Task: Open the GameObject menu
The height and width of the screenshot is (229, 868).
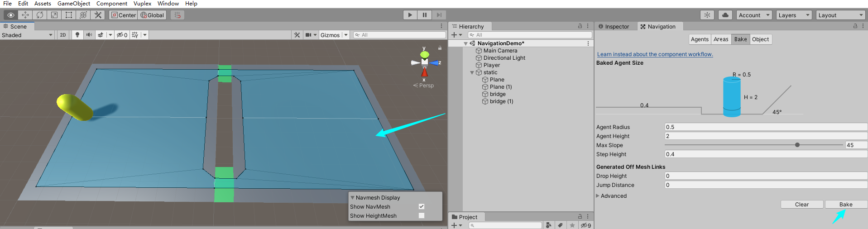Action: coord(74,4)
